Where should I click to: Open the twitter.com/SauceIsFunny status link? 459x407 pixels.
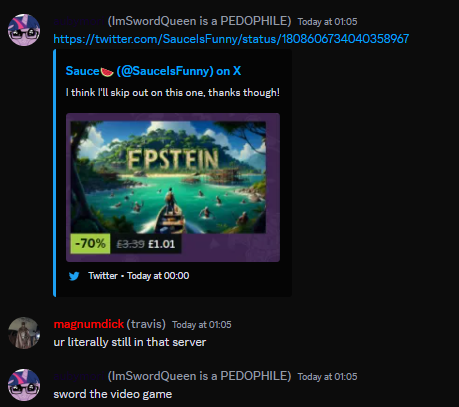coord(231,39)
